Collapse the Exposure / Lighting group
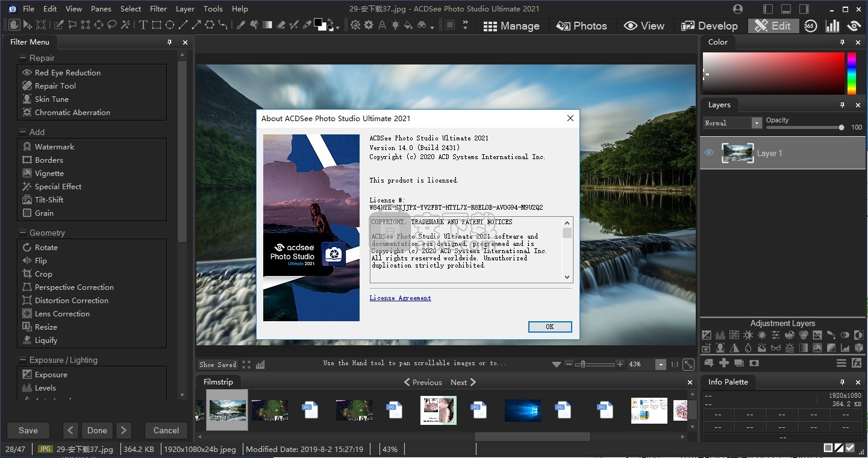 click(22, 360)
